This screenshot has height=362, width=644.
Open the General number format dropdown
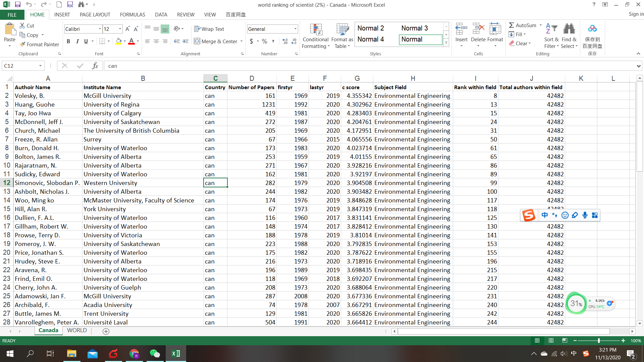(x=295, y=29)
